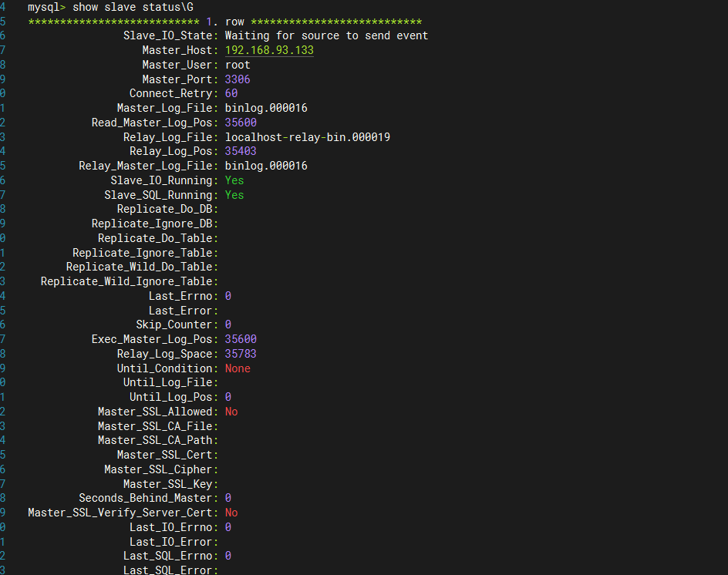Click the Until_Condition None value
The width and height of the screenshot is (728, 575).
click(x=238, y=368)
